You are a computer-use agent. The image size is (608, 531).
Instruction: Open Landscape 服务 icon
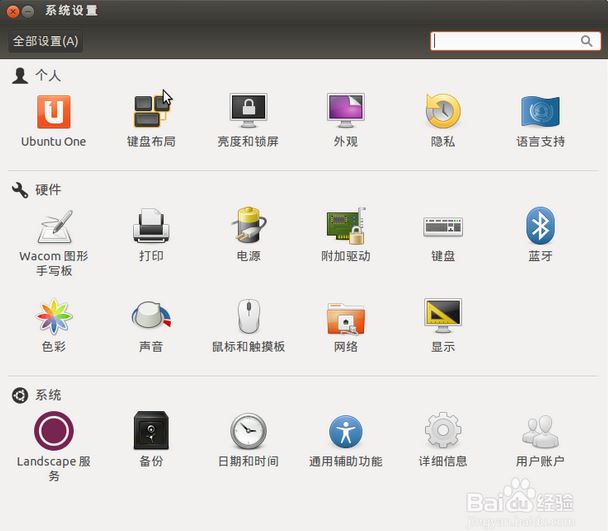tap(54, 431)
